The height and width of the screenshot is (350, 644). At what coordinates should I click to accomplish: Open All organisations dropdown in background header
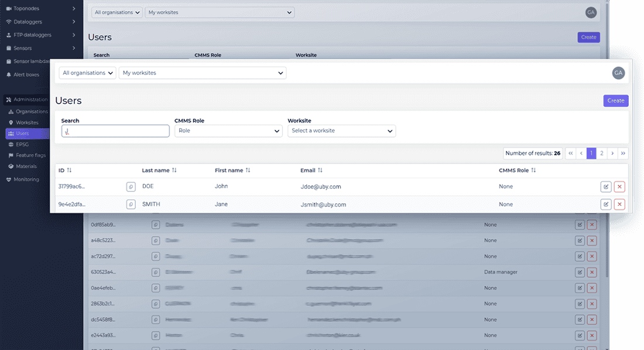[x=117, y=12]
